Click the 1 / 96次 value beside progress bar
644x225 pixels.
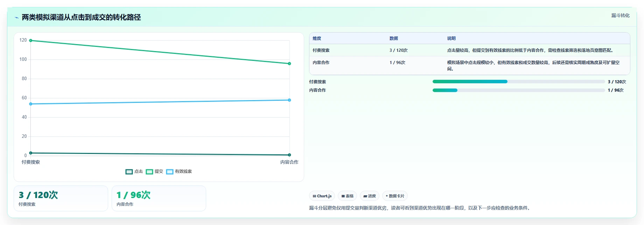[x=616, y=90]
